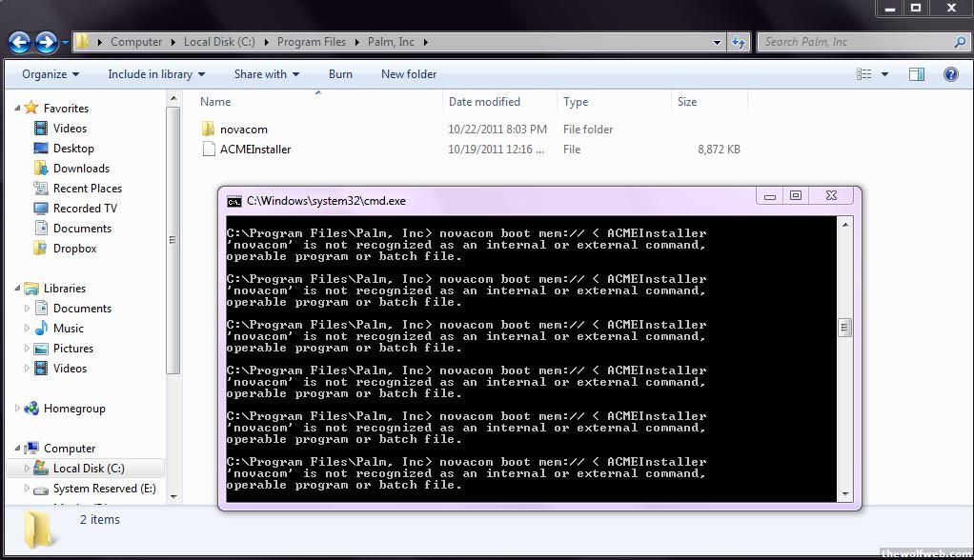
Task: Click the address bar refresh icon
Action: (739, 42)
